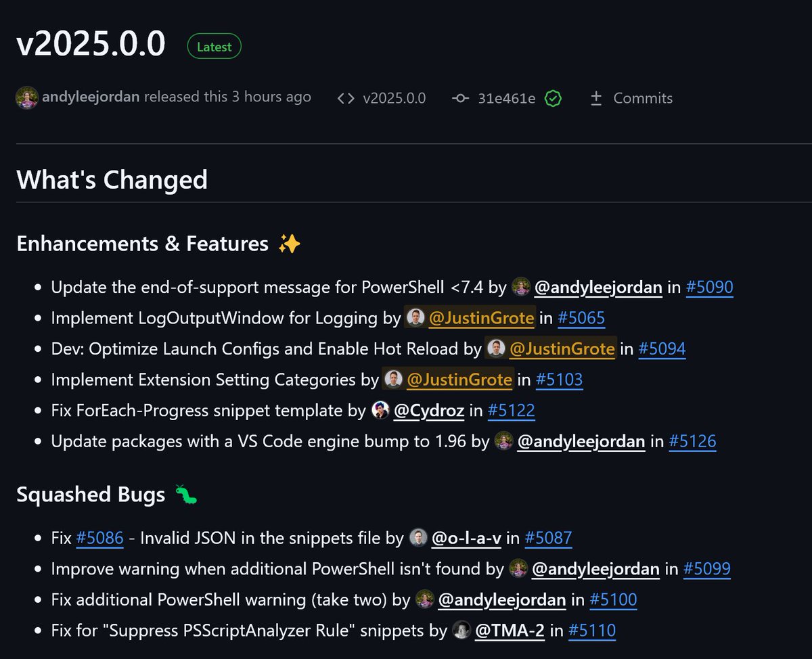Open pull request #5122
The height and width of the screenshot is (659, 812).
point(511,411)
